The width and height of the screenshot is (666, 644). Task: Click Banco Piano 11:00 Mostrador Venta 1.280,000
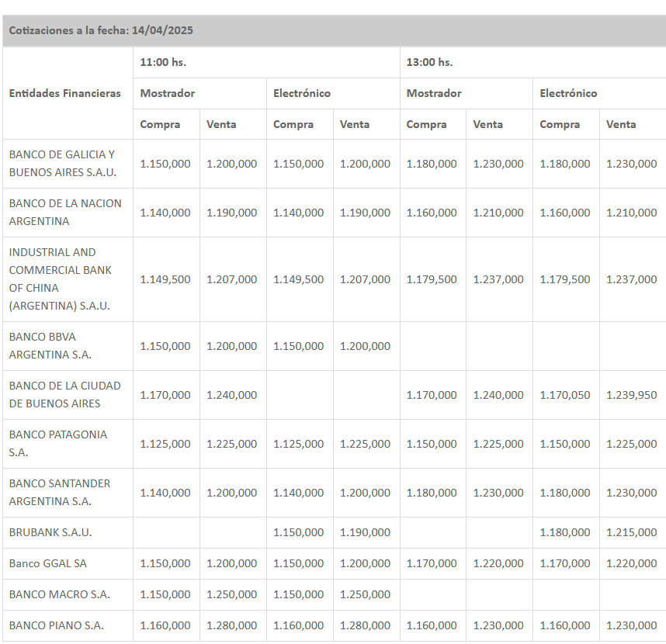click(x=231, y=625)
